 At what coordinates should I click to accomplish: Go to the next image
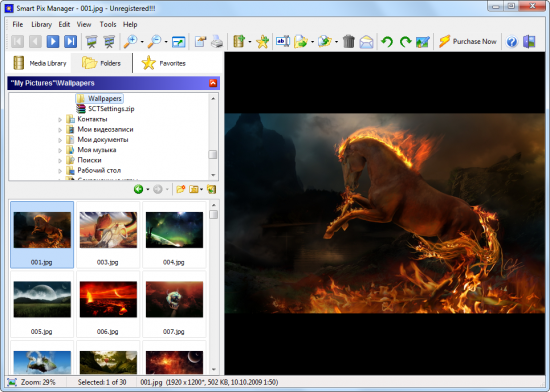[x=53, y=41]
